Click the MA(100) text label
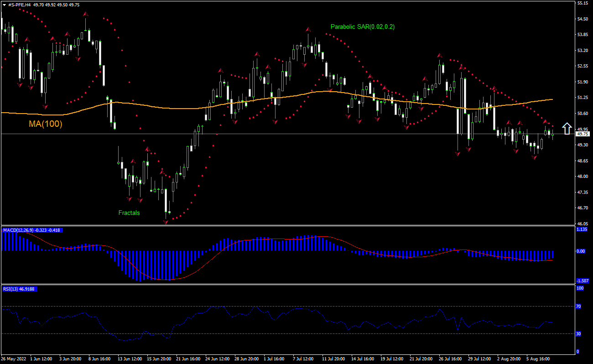The image size is (593, 364). click(x=46, y=123)
